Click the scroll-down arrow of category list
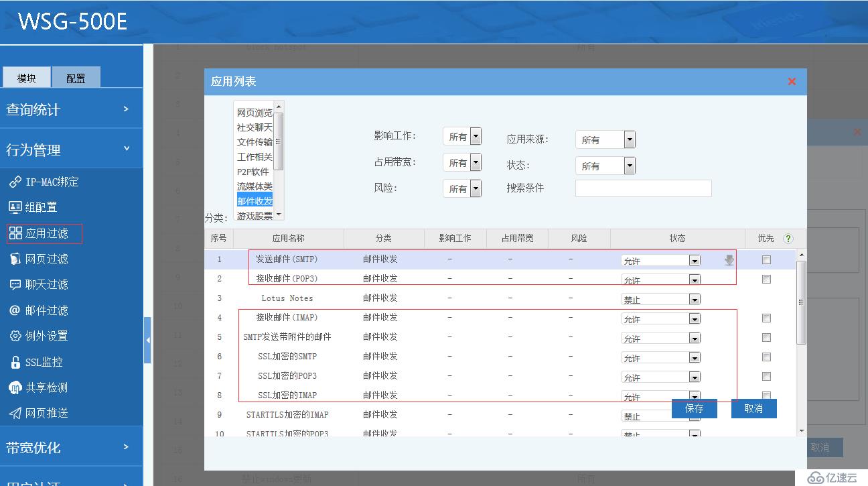 coord(279,215)
